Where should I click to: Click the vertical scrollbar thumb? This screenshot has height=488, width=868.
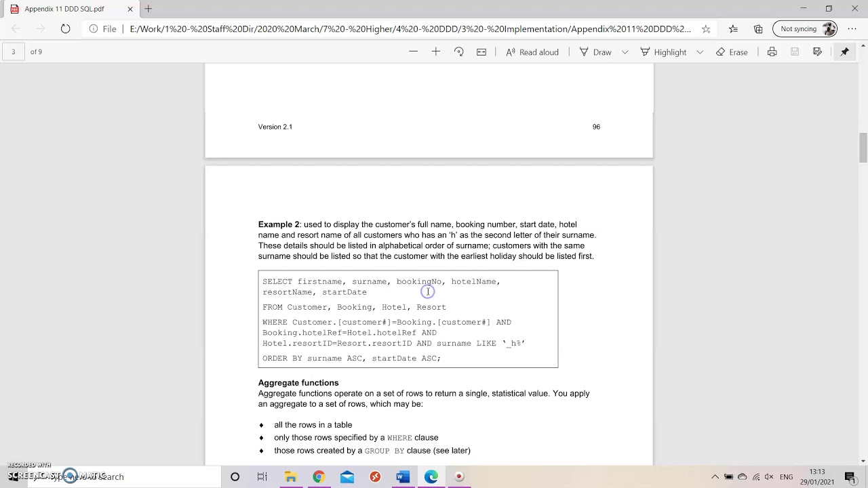(863, 148)
